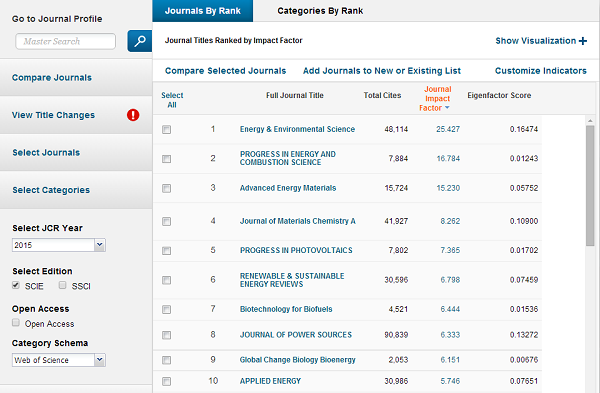
Task: Focus the Master Search input field
Action: pos(65,41)
